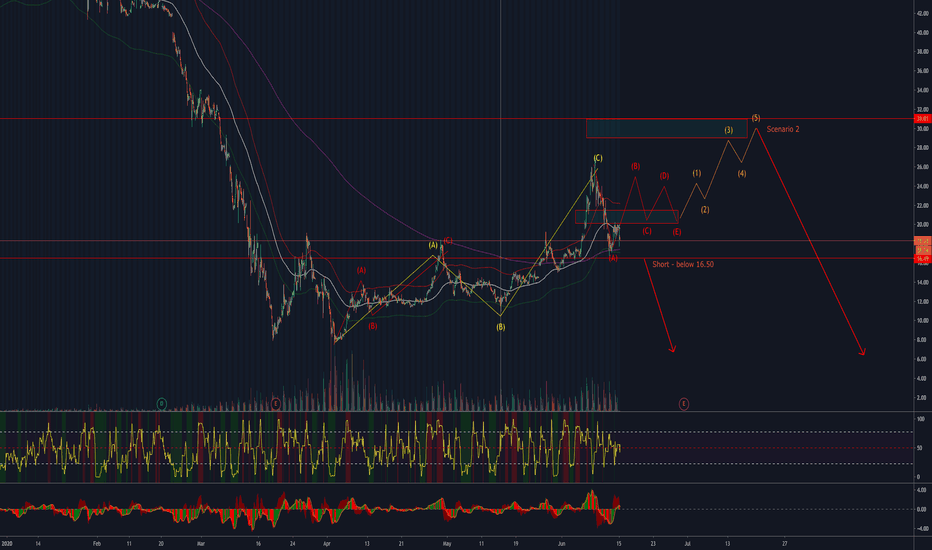Screen dimensions: 932x550
Task: Select the yellow wave label (3)
Action: pos(728,130)
